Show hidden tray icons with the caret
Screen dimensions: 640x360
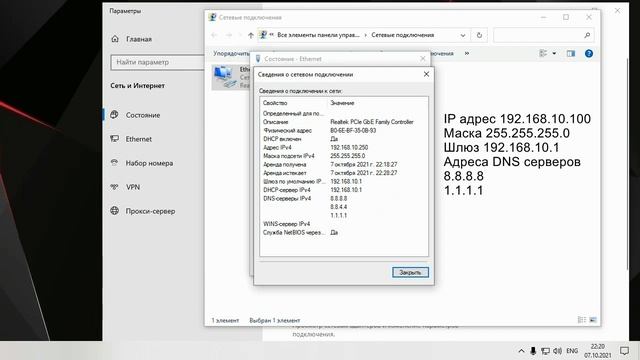521,351
